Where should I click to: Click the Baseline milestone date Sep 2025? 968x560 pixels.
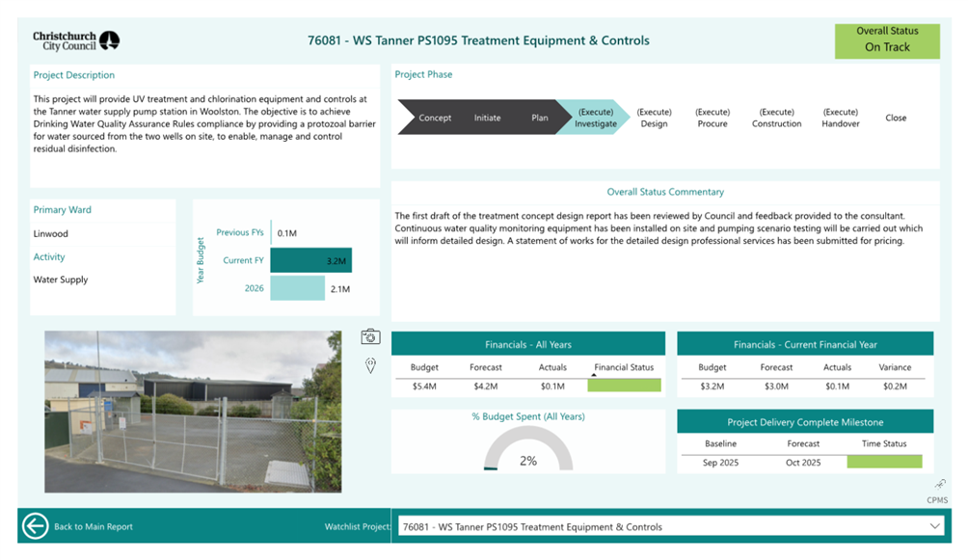[x=720, y=462]
